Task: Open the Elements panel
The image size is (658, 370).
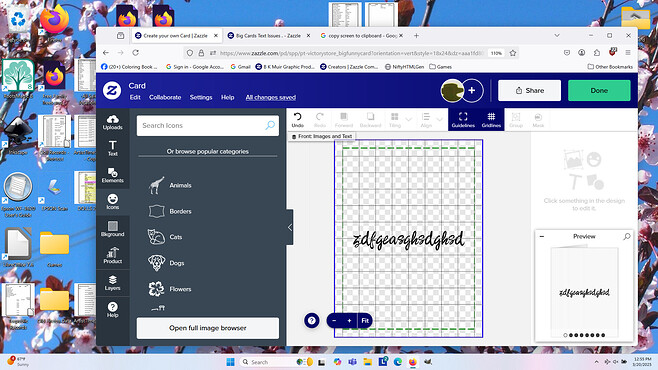Action: click(x=112, y=175)
